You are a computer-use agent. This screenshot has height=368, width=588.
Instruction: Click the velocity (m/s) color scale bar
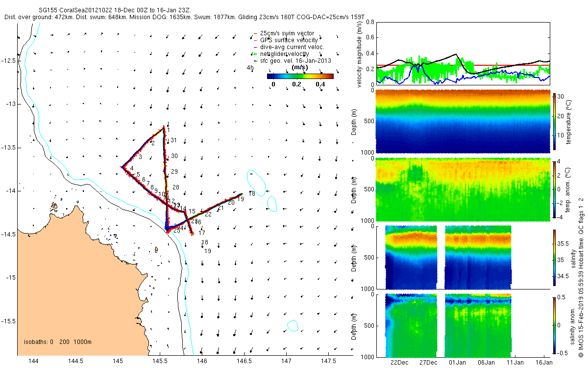pyautogui.click(x=300, y=76)
